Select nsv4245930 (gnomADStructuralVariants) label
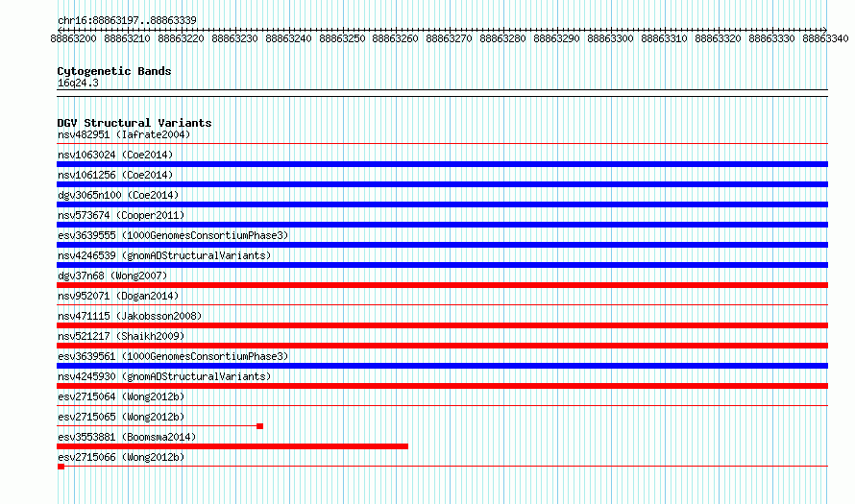Screen dimensions: 855x504 [164, 376]
